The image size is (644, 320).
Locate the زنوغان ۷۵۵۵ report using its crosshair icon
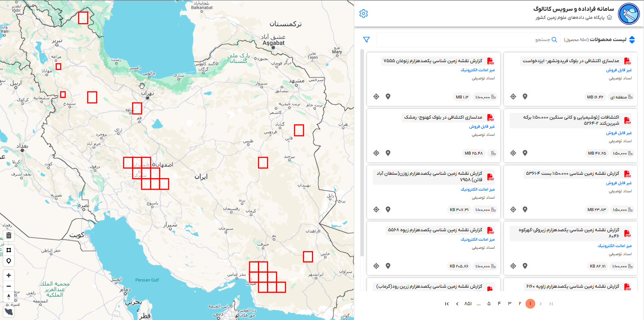coord(376,97)
